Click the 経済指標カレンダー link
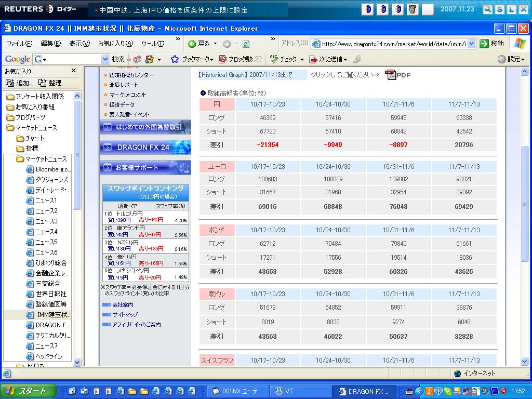This screenshot has height=399, width=532. pyautogui.click(x=131, y=75)
